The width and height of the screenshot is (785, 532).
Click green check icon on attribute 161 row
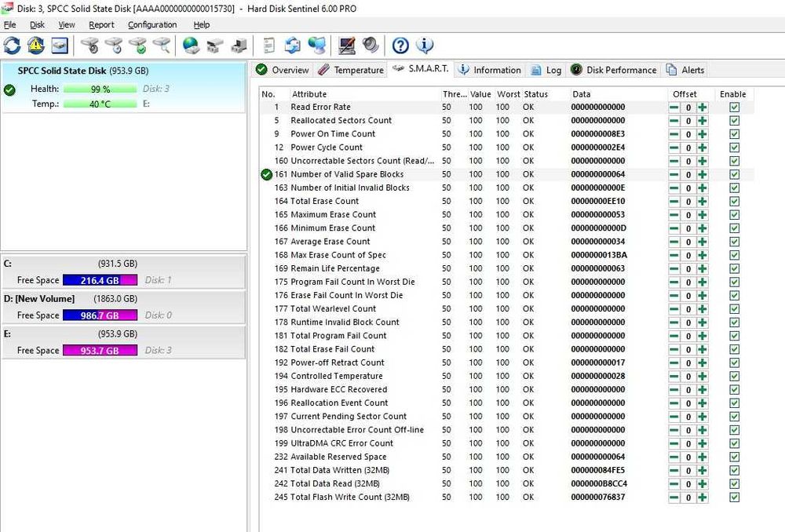266,174
